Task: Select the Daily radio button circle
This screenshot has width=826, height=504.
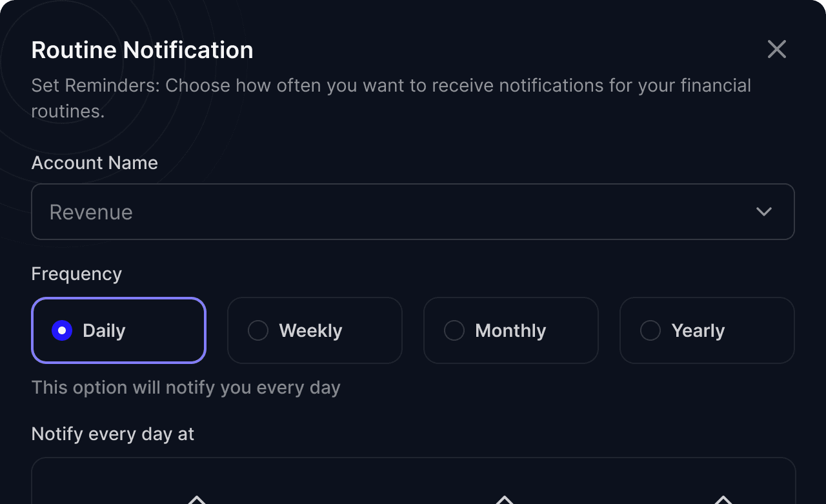Action: click(62, 330)
